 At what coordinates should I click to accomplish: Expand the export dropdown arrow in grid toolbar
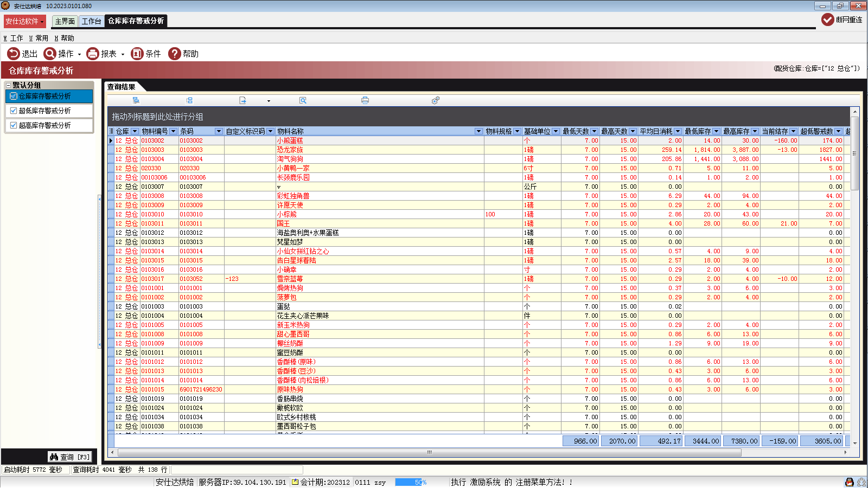(269, 101)
